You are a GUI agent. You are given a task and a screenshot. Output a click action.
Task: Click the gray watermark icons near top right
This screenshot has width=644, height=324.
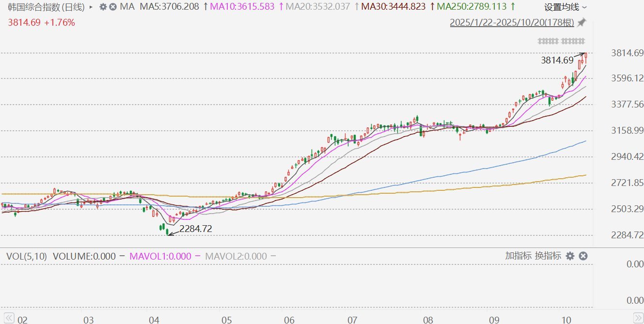(562, 41)
